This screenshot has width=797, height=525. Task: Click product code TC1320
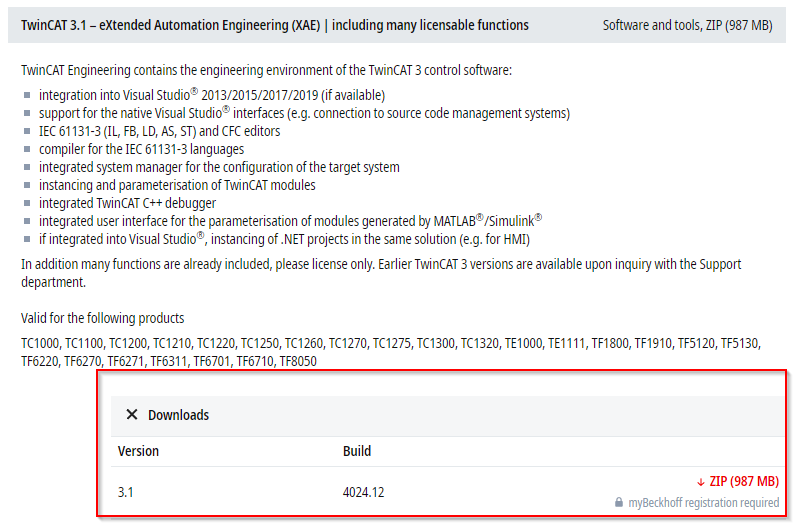(x=479, y=344)
